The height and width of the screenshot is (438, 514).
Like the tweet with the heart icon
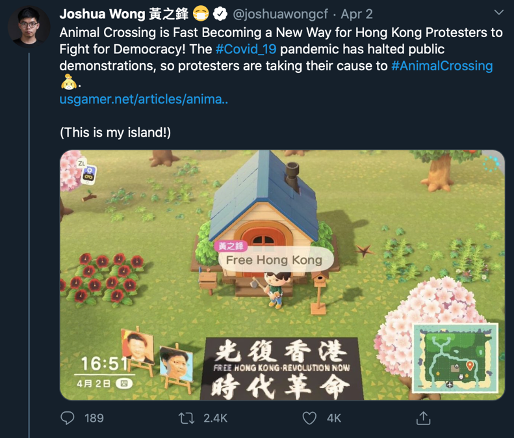(309, 418)
